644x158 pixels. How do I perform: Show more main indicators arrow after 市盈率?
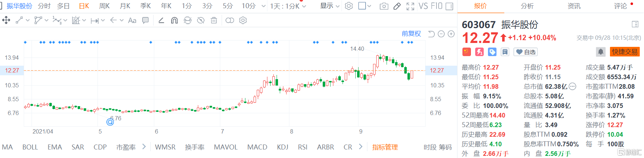tap(144, 146)
